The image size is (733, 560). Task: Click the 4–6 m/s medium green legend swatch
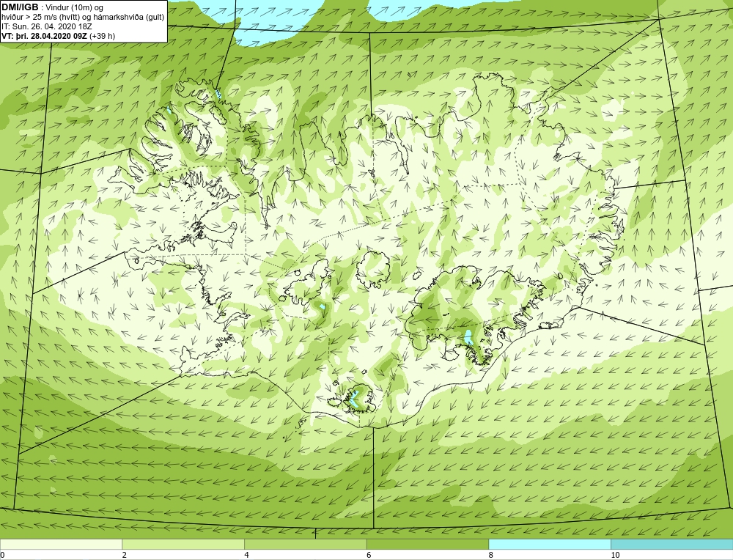click(305, 544)
